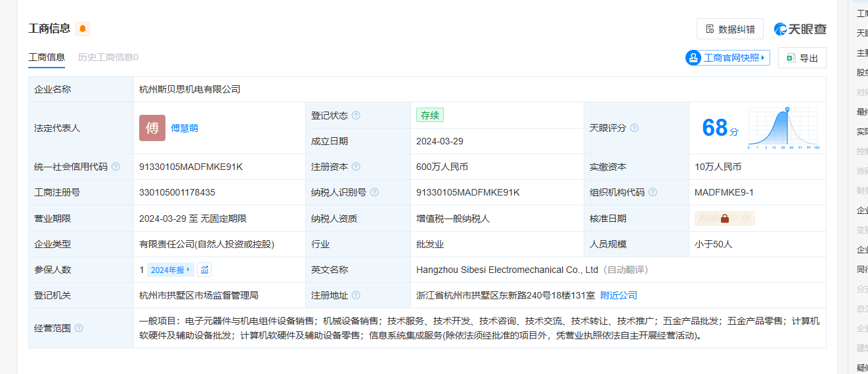Click the help icon beside 注册地址
The image size is (868, 374).
pos(356,295)
